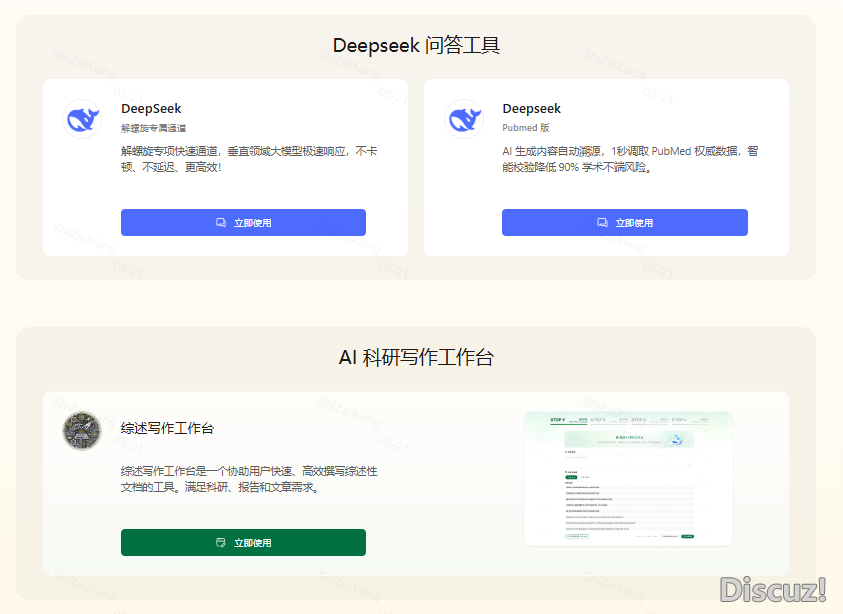Click the 综述写作工作台 round avatar icon
The width and height of the screenshot is (843, 614).
coord(82,431)
